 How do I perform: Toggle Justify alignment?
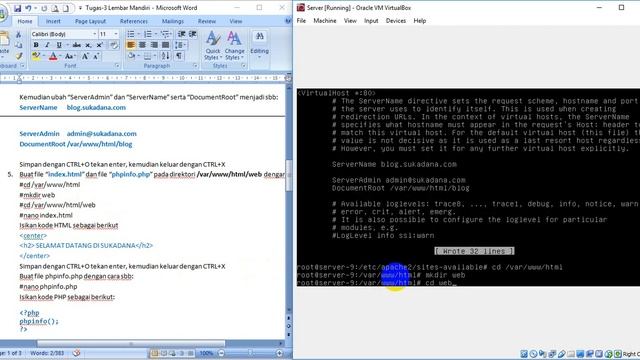point(165,45)
